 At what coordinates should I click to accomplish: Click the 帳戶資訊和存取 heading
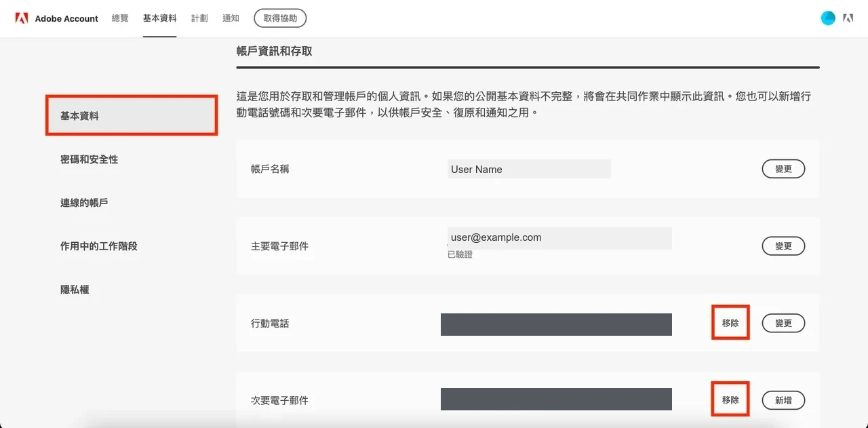(274, 51)
